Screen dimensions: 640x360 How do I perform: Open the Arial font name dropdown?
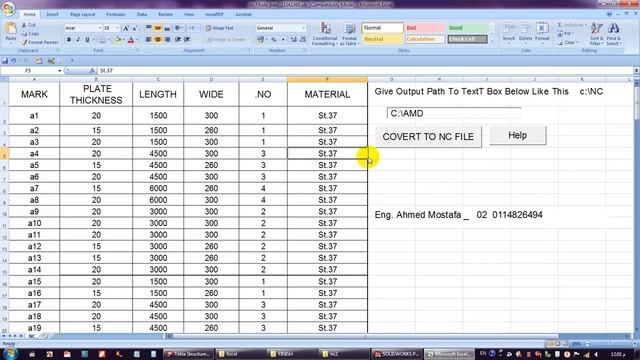pyautogui.click(x=100, y=28)
